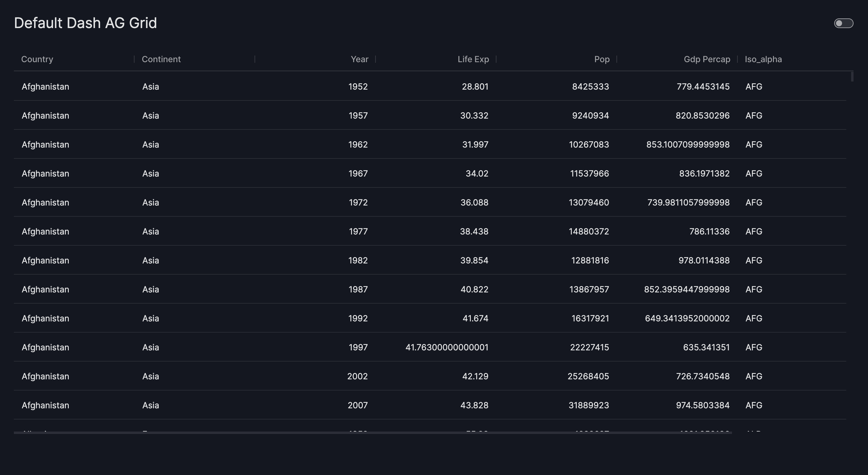Click population cell 10267083

click(x=589, y=145)
